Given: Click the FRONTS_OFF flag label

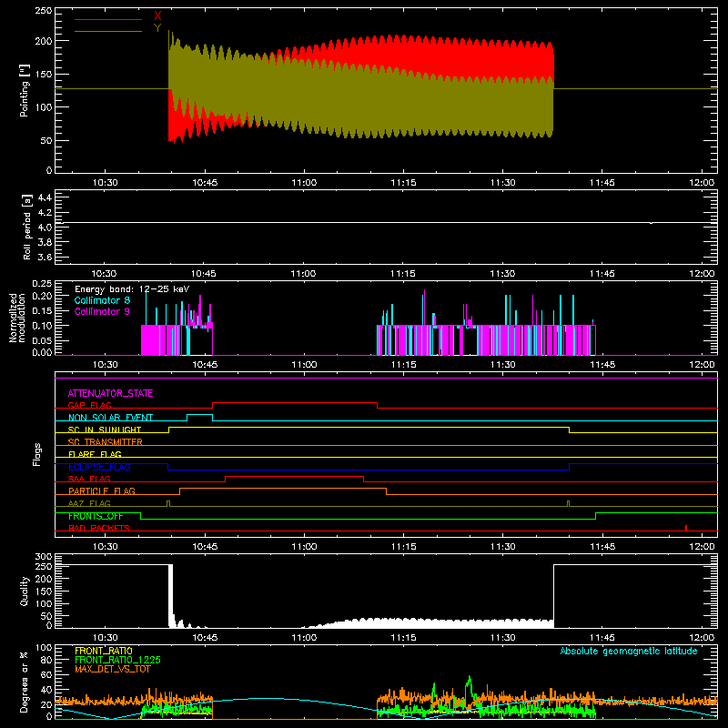Looking at the screenshot, I should point(96,516).
